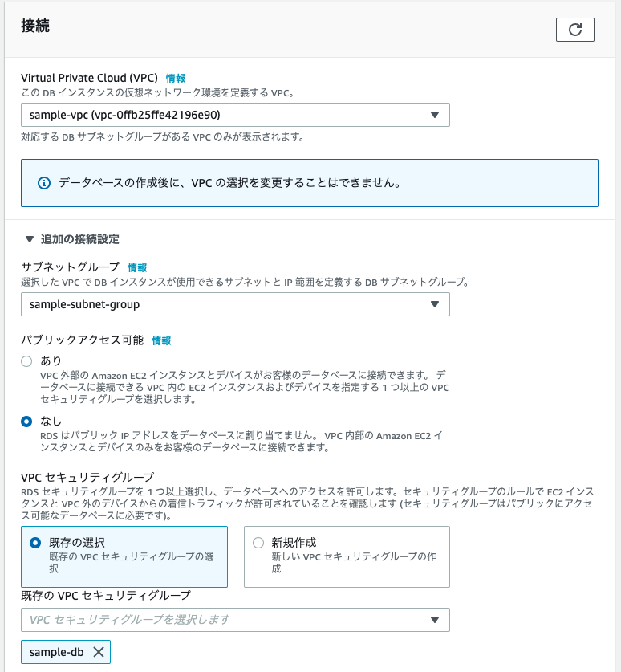Click the 新しい VPC セキュリティグループの作成 description
621x672 pixels.
(x=347, y=562)
